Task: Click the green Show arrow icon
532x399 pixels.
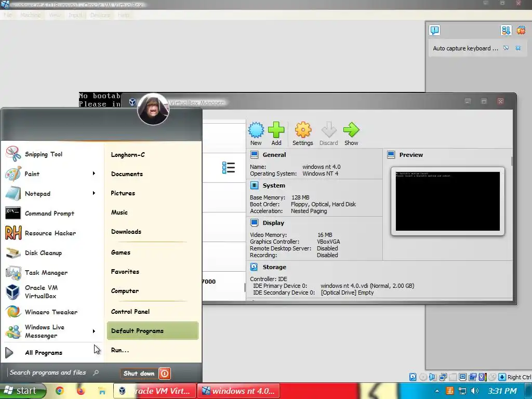Action: pyautogui.click(x=351, y=129)
